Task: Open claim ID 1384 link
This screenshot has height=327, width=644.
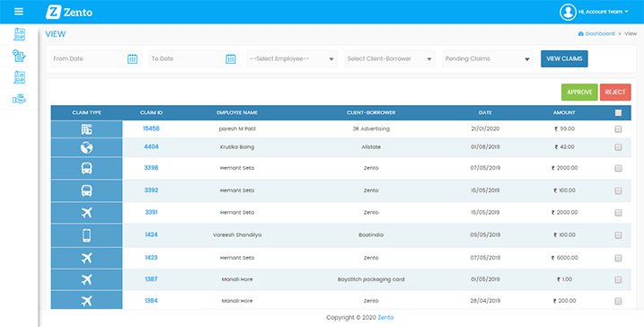Action: coord(151,301)
